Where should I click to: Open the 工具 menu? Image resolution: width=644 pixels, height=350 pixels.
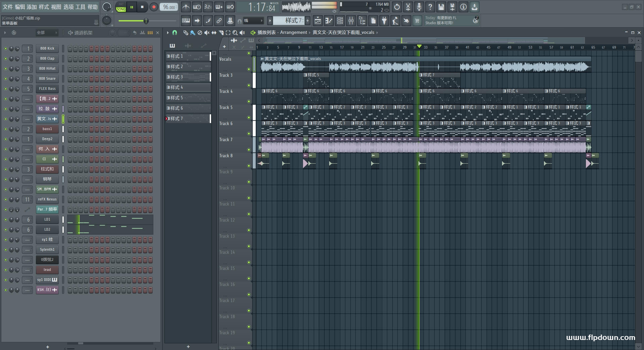(80, 7)
